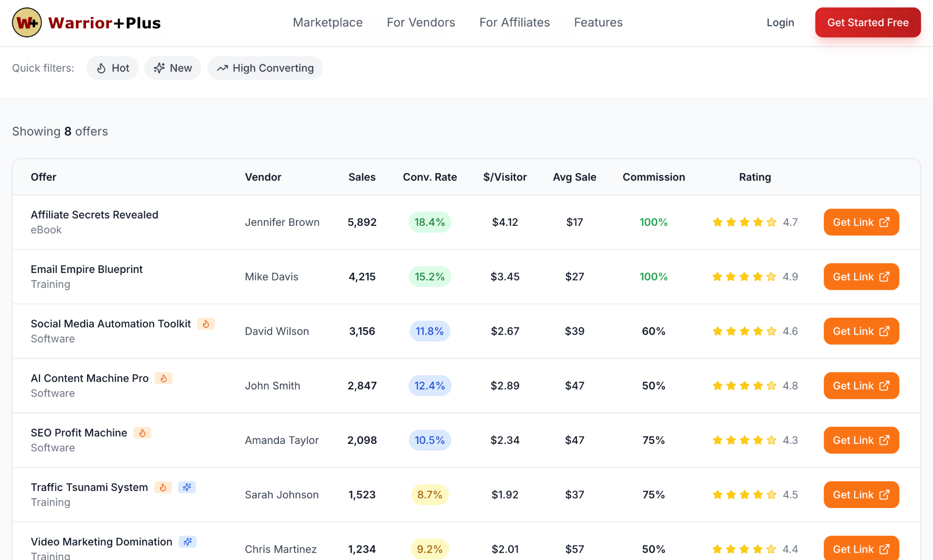Click the sparkle new badge on Video Marketing Domination
This screenshot has height=560, width=933.
[188, 542]
